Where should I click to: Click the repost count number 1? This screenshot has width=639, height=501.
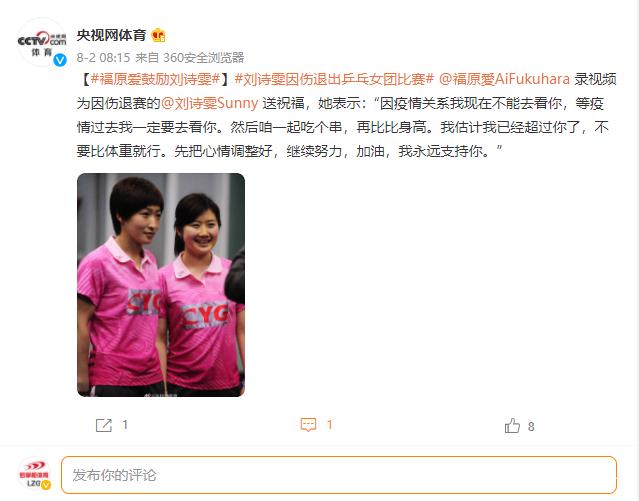[125, 425]
